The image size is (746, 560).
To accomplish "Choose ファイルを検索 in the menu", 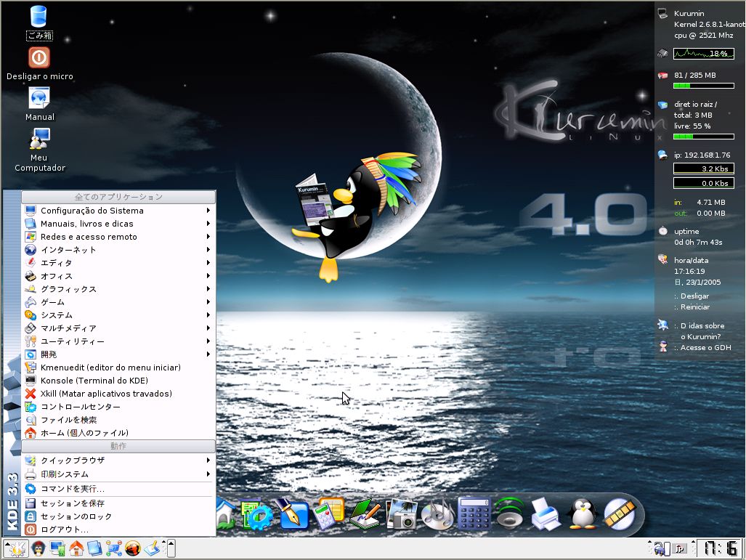I will [118, 420].
